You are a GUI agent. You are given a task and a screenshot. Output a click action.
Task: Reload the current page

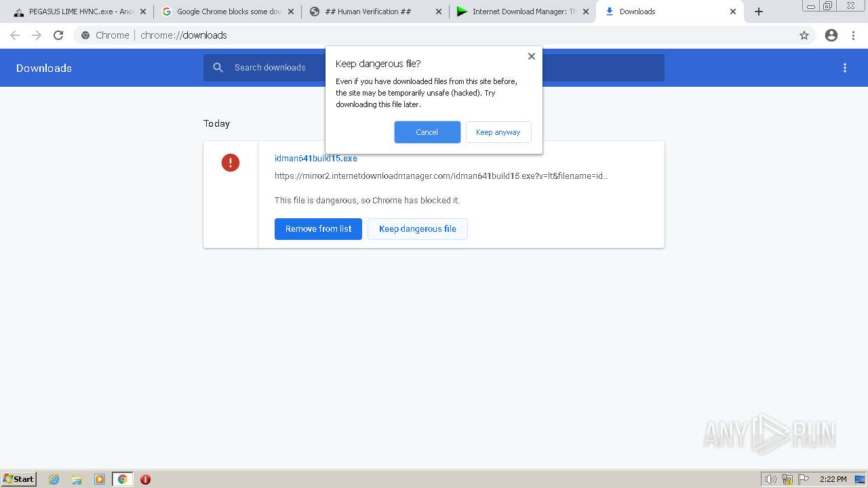coord(58,35)
